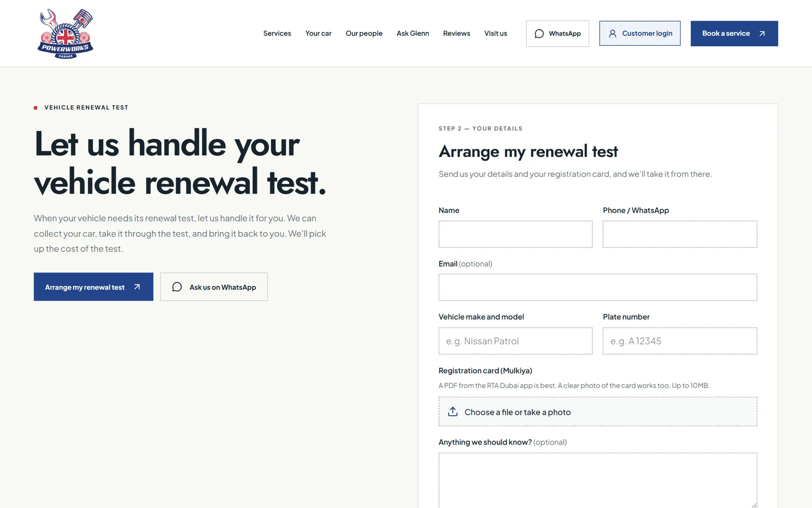This screenshot has height=508, width=812.
Task: Go to Our people page
Action: coord(364,34)
